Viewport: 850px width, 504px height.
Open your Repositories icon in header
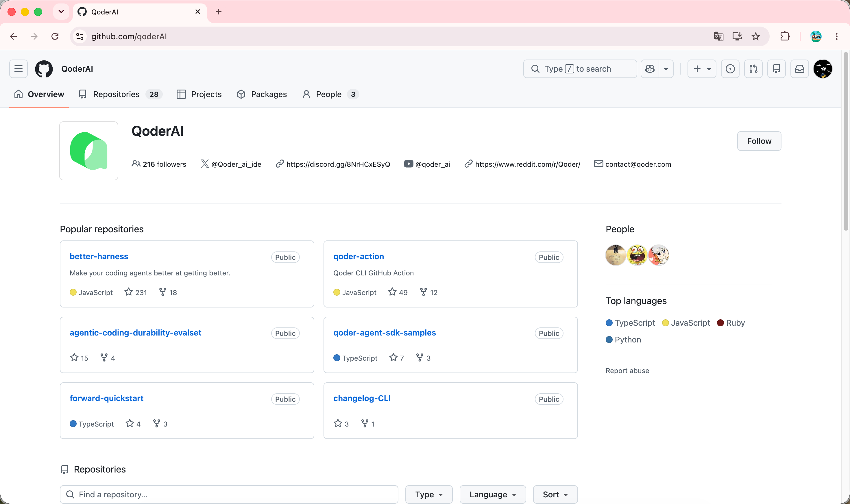pos(776,69)
